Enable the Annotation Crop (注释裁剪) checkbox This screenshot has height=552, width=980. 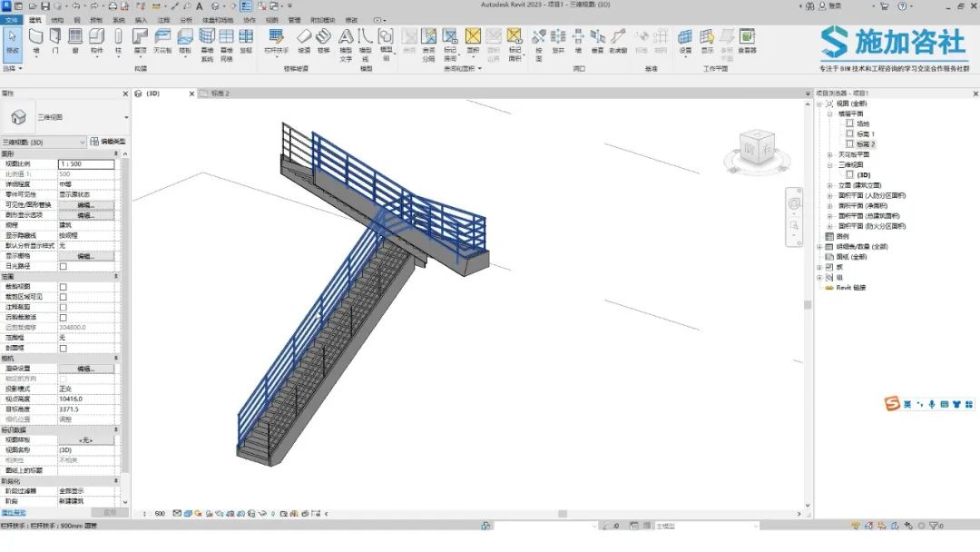click(x=64, y=308)
